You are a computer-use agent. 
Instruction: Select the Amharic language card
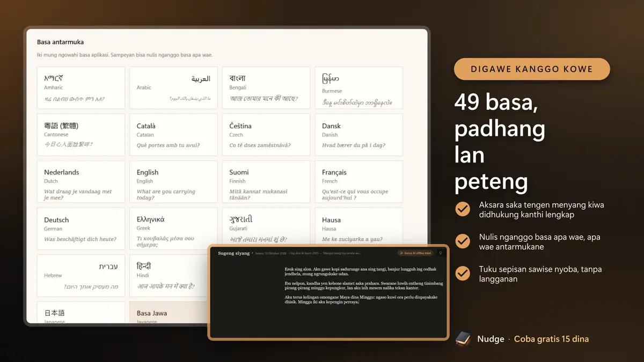81,88
